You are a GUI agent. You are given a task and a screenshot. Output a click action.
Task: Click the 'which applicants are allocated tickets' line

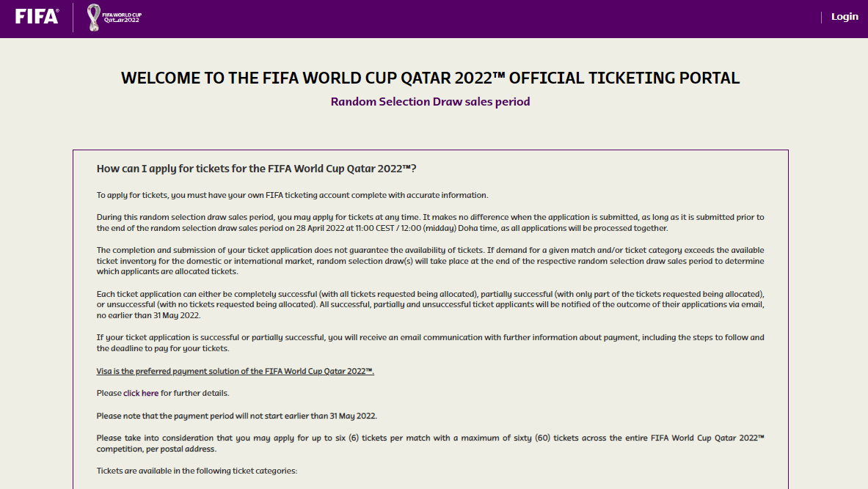[167, 271]
